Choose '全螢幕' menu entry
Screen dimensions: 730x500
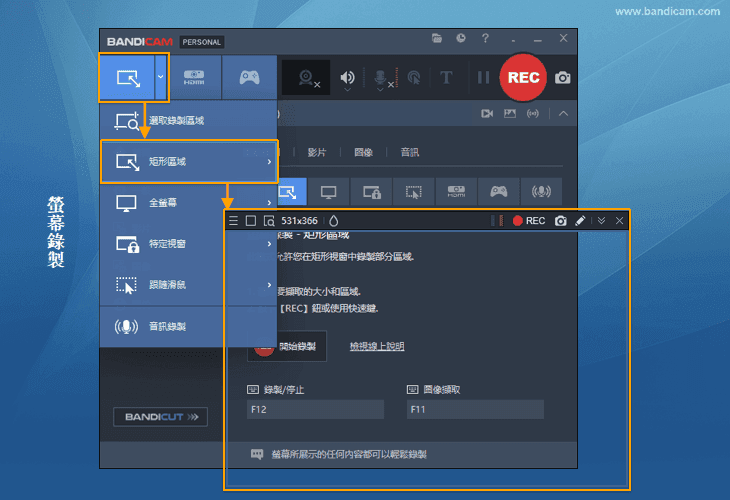(189, 203)
